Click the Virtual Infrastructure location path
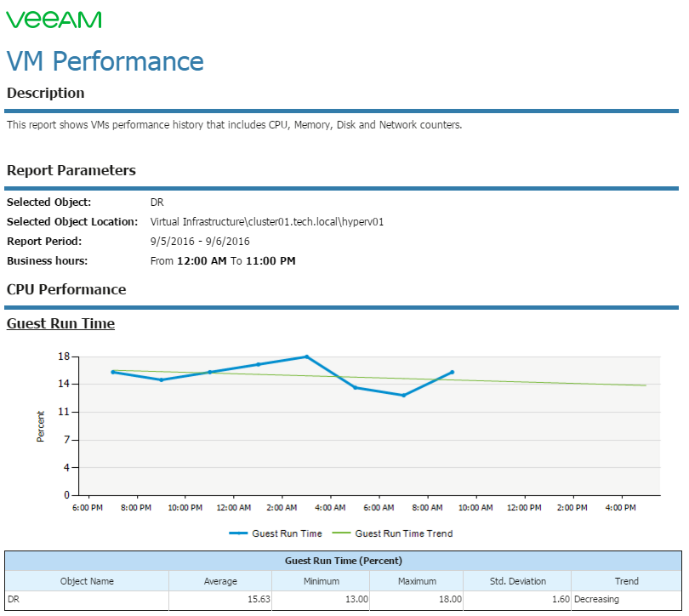Image resolution: width=689 pixels, height=616 pixels. (x=267, y=222)
